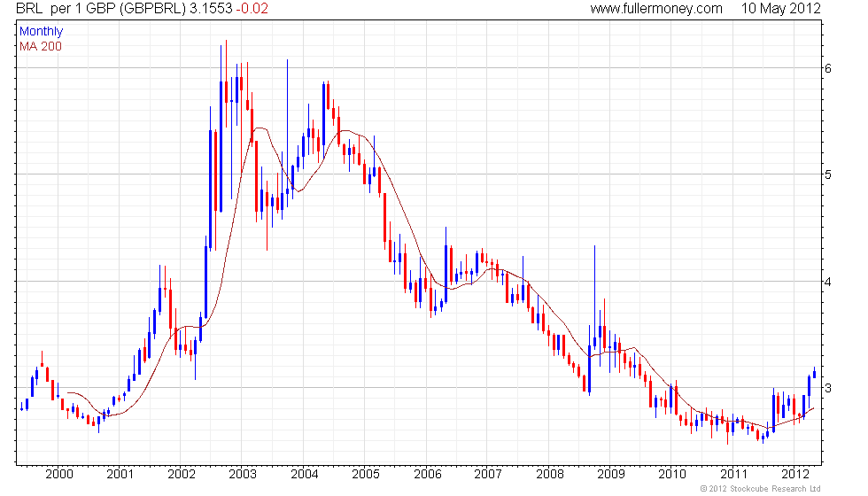This screenshot has width=868, height=496.
Task: Click the x-axis year label 2012
Action: tap(795, 474)
